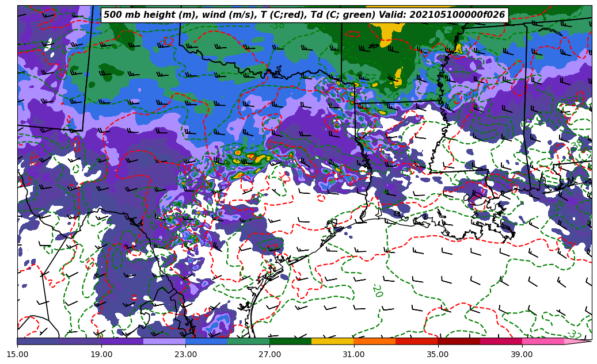This screenshot has width=597, height=364.
Task: Click the 39.00 colorbar tick label
Action: point(522,355)
